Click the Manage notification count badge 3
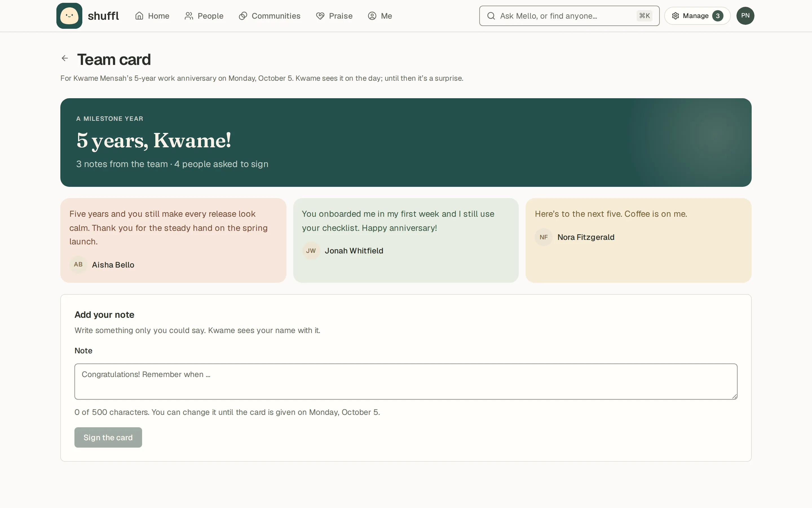The image size is (812, 508). click(x=718, y=16)
